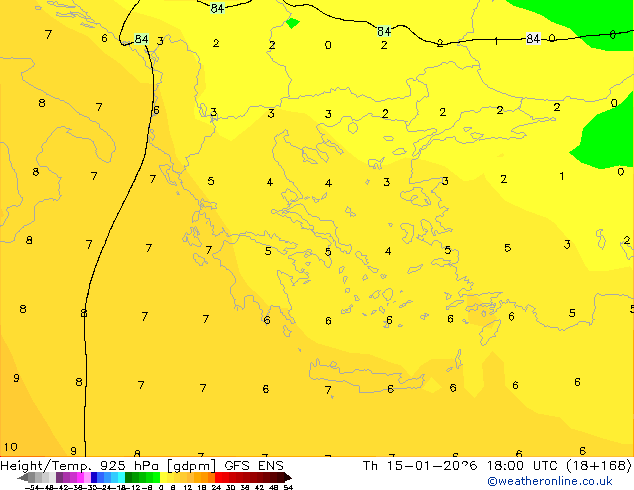Viewport: 634px width, 490px height.
Task: Click the "84" contour label with white background
Action: tap(533, 39)
